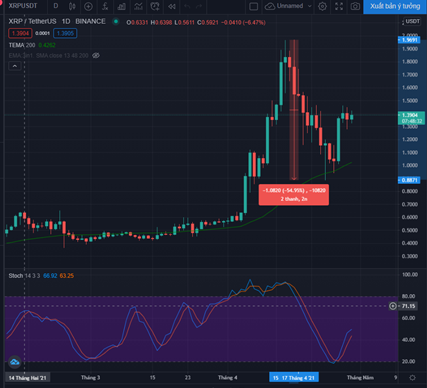
Task: Start bar replay with rewind icon
Action: 172,6
